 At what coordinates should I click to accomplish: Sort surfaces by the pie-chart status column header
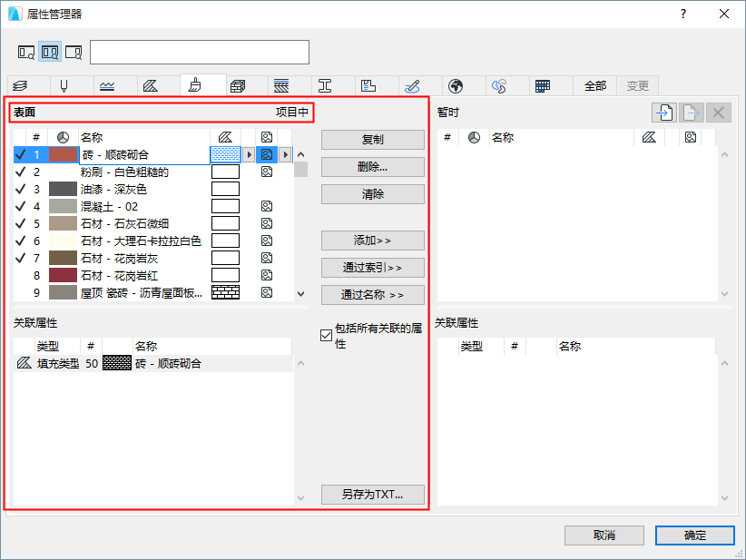63,137
